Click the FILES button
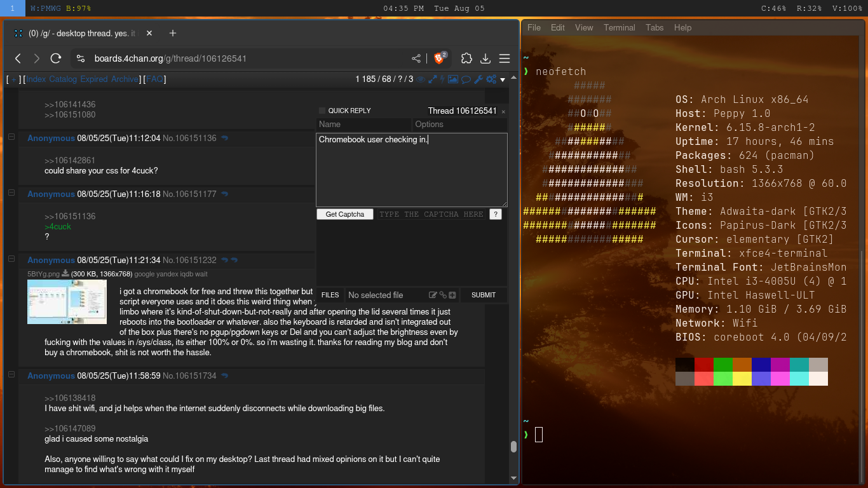 tap(330, 295)
